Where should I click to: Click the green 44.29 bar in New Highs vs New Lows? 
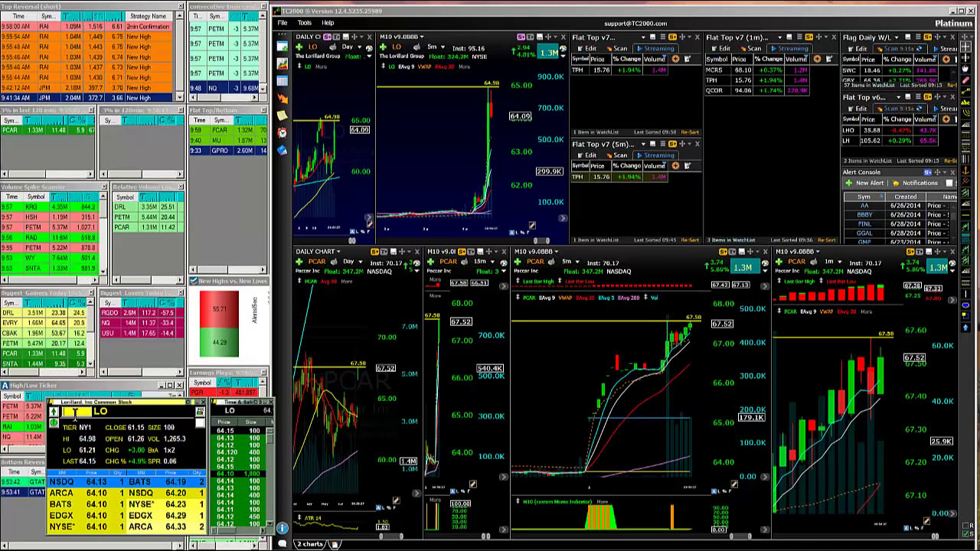pos(219,341)
